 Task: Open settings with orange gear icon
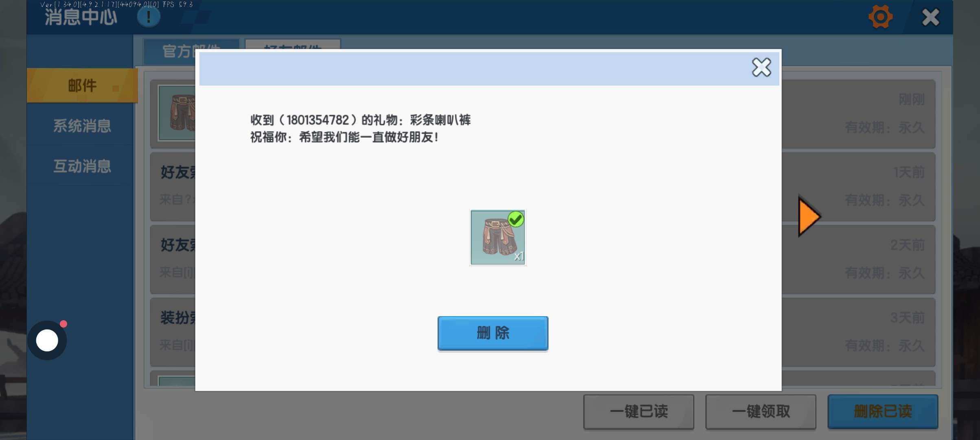coord(880,17)
